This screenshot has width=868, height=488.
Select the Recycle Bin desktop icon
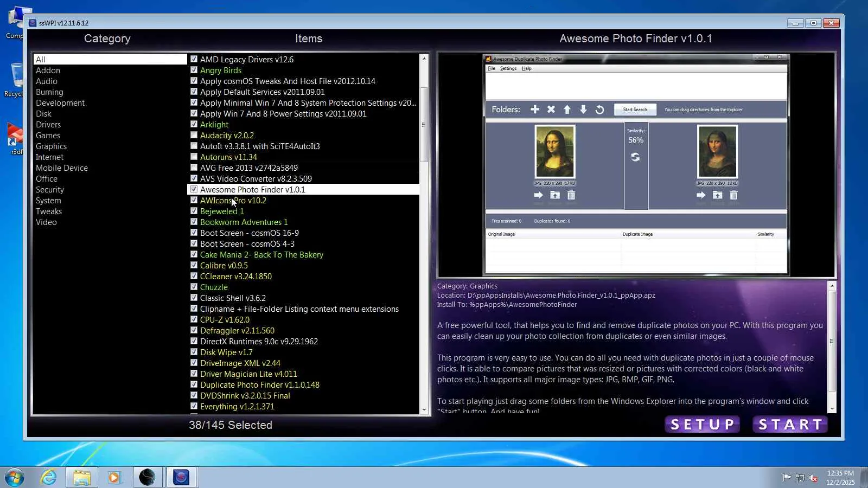[15, 80]
